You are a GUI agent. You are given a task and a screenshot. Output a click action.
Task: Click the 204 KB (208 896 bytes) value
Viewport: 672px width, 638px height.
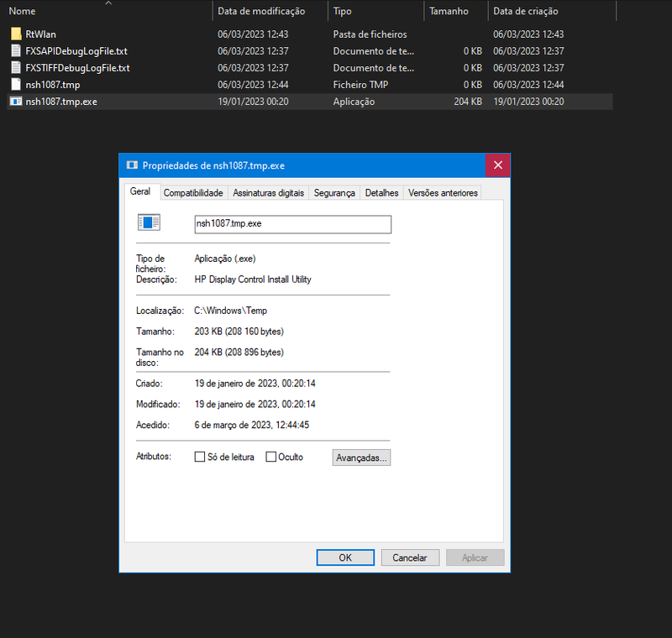click(x=239, y=352)
